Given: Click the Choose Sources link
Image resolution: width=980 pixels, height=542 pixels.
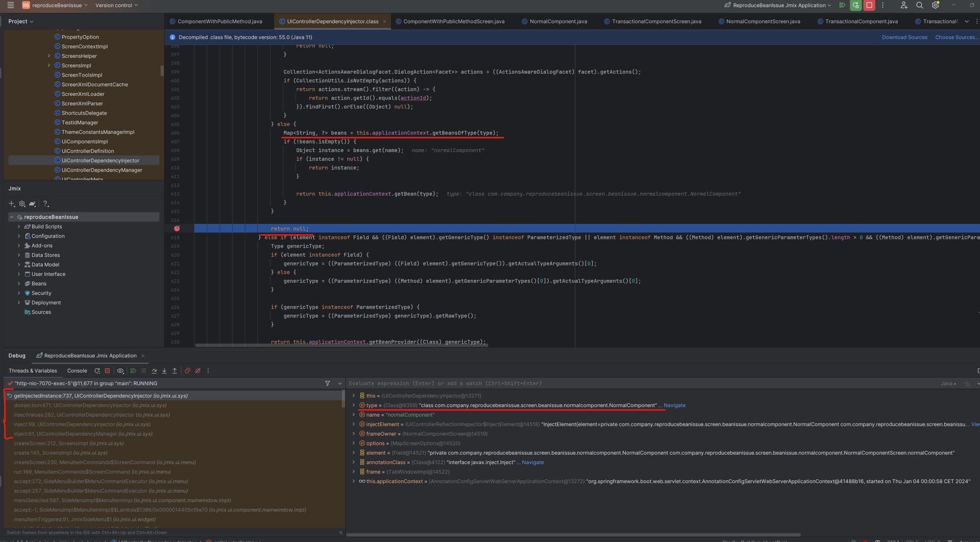Looking at the screenshot, I should 957,37.
